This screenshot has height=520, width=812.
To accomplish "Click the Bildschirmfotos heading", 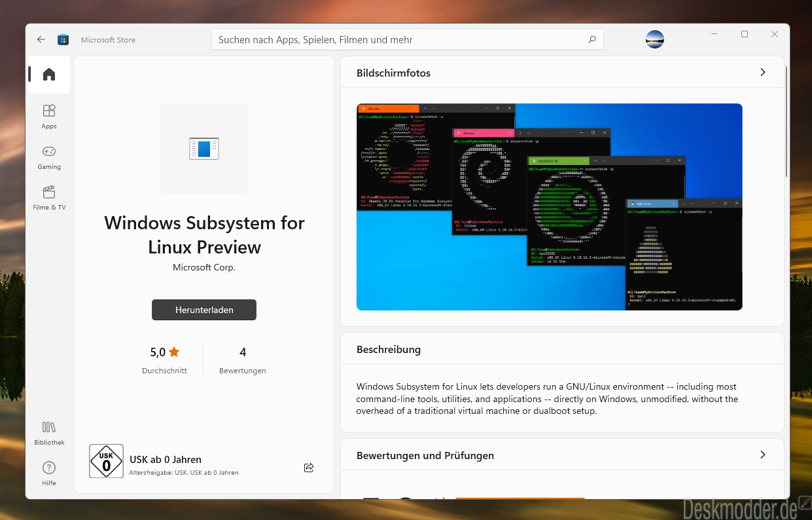I will pyautogui.click(x=393, y=73).
